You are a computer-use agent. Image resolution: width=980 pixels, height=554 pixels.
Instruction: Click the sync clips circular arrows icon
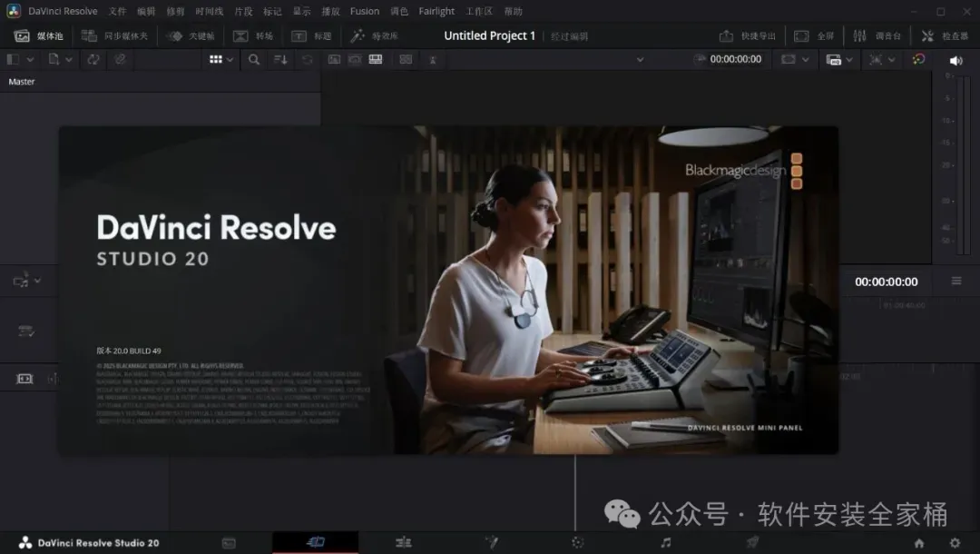(93, 59)
